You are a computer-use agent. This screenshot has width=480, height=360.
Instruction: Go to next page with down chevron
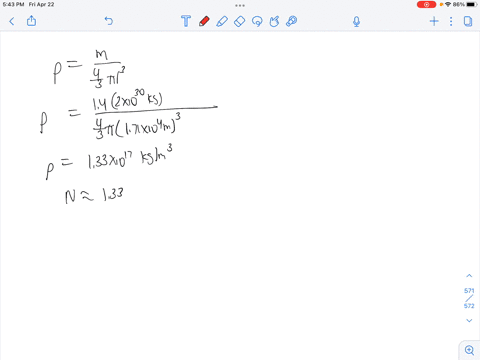469,320
